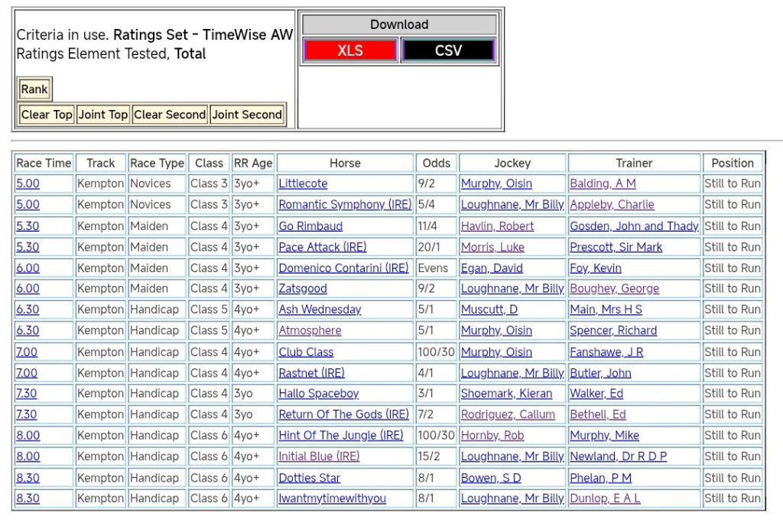Screen dimensions: 783x532
Task: Select the Clear Top filter button
Action: coord(47,115)
